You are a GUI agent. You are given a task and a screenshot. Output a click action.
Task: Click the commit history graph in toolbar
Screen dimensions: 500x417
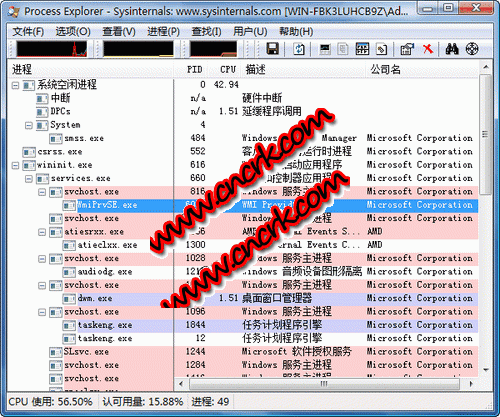pos(138,49)
